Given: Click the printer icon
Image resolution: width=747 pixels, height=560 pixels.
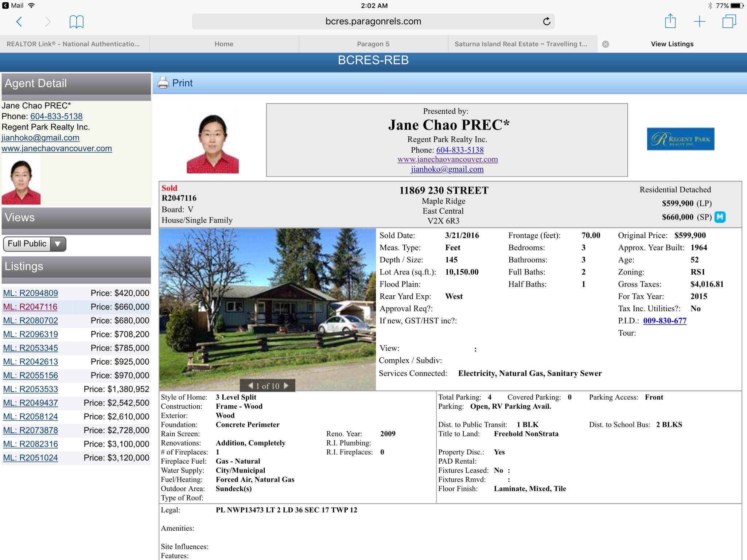Looking at the screenshot, I should (x=163, y=83).
